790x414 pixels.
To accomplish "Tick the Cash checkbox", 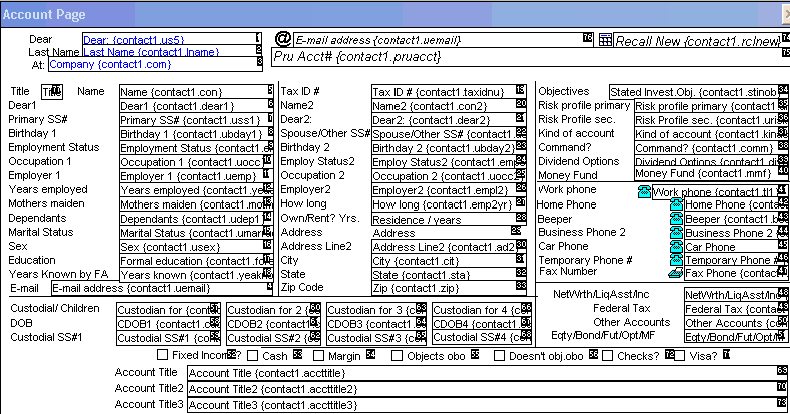I will point(254,355).
